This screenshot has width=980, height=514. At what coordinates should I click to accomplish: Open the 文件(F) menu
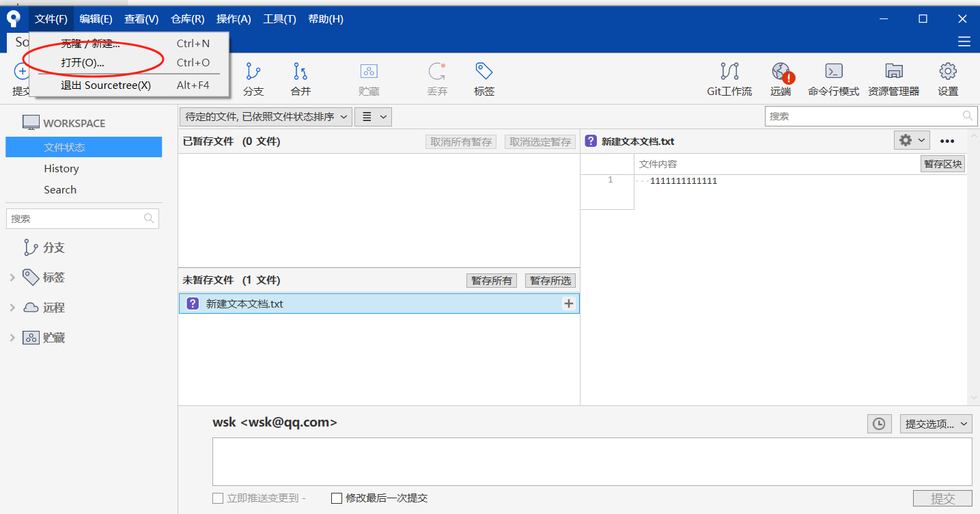click(x=51, y=19)
